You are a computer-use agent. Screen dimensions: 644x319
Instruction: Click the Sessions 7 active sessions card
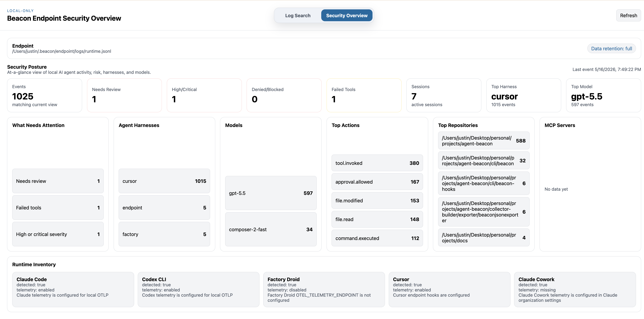pos(444,95)
